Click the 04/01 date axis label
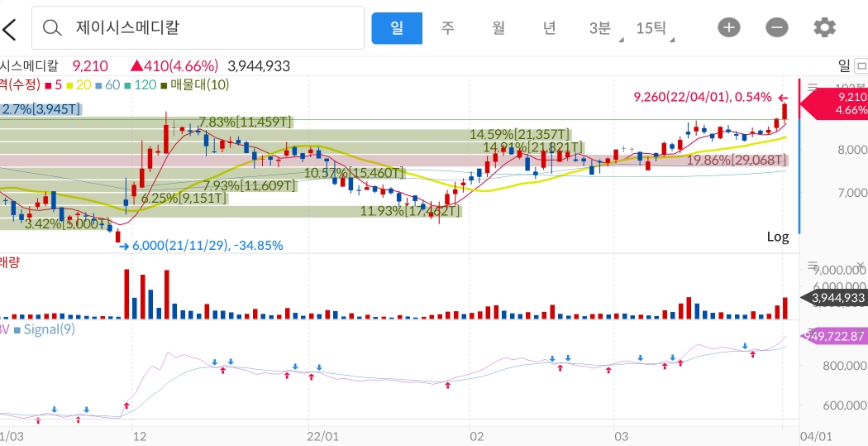 tap(817, 437)
